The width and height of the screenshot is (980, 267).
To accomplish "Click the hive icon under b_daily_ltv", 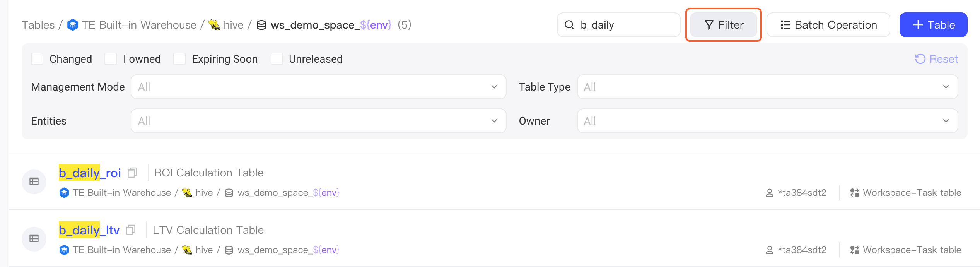I will (187, 250).
